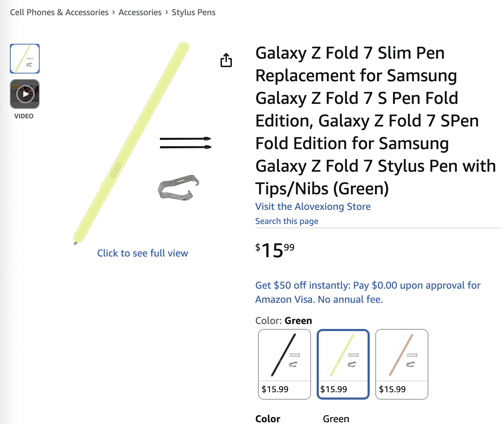Play the product video thumbnail
This screenshot has height=424, width=504.
pos(25,94)
